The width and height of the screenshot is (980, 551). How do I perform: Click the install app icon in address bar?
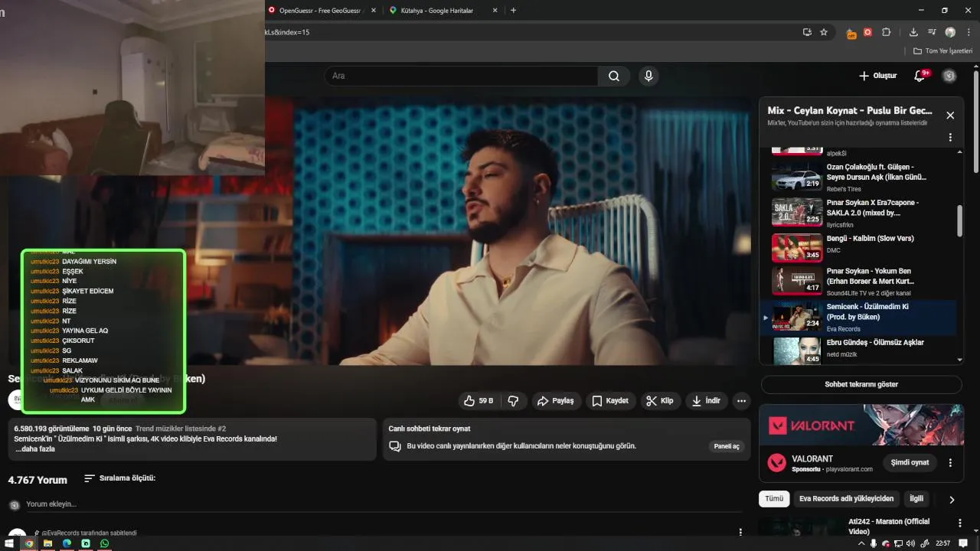tap(807, 32)
